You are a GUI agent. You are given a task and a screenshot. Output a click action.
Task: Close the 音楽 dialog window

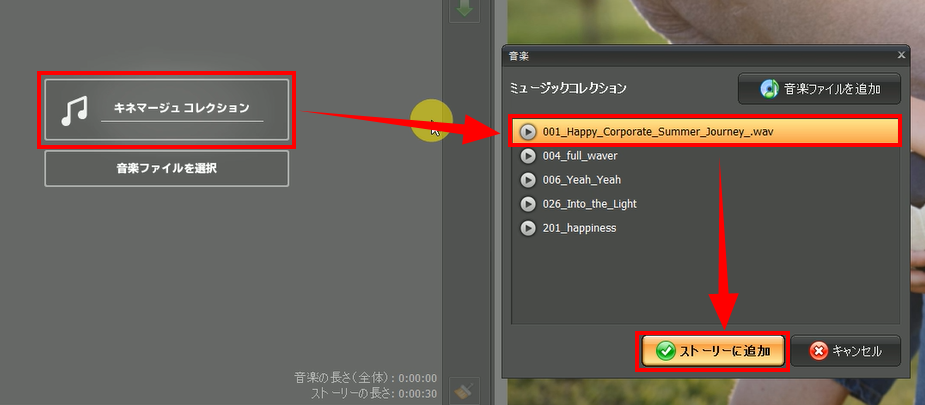tap(901, 55)
